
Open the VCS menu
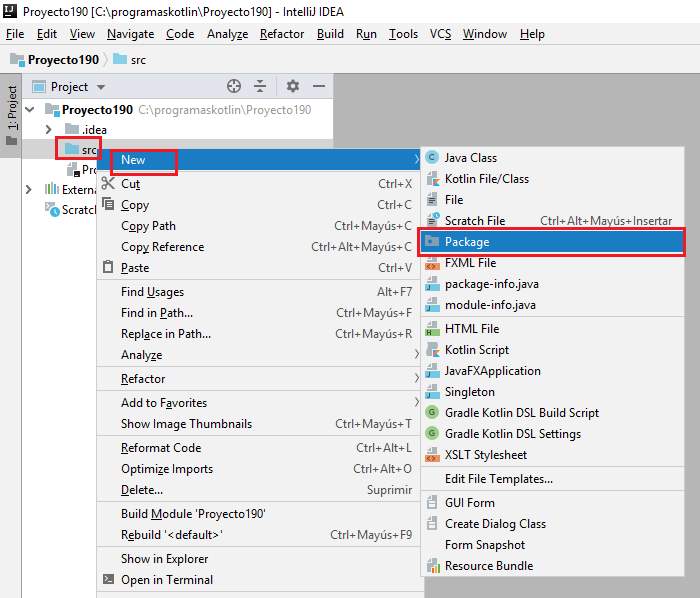pyautogui.click(x=440, y=34)
